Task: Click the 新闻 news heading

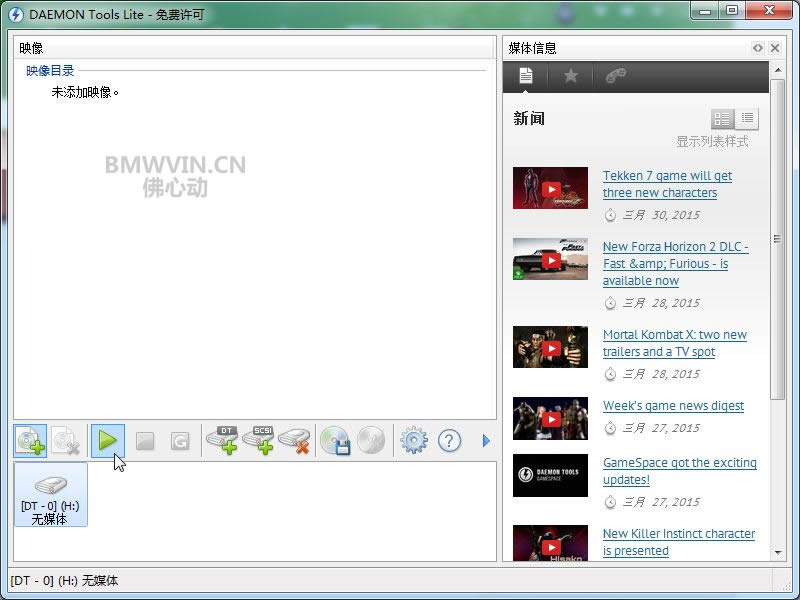Action: pyautogui.click(x=529, y=118)
